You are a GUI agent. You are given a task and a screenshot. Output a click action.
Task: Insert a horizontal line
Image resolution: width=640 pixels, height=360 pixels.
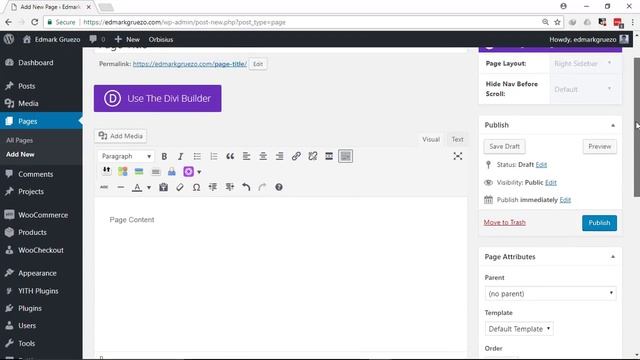[120, 187]
